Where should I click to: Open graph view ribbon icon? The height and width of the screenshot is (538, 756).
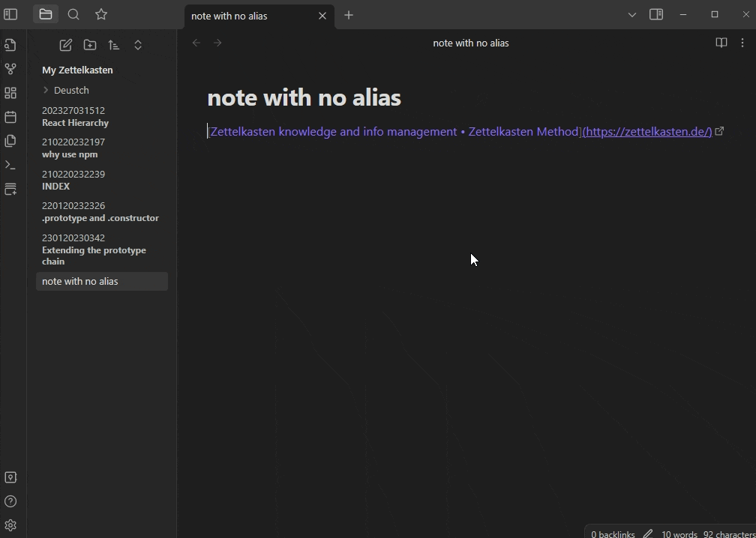pyautogui.click(x=10, y=69)
